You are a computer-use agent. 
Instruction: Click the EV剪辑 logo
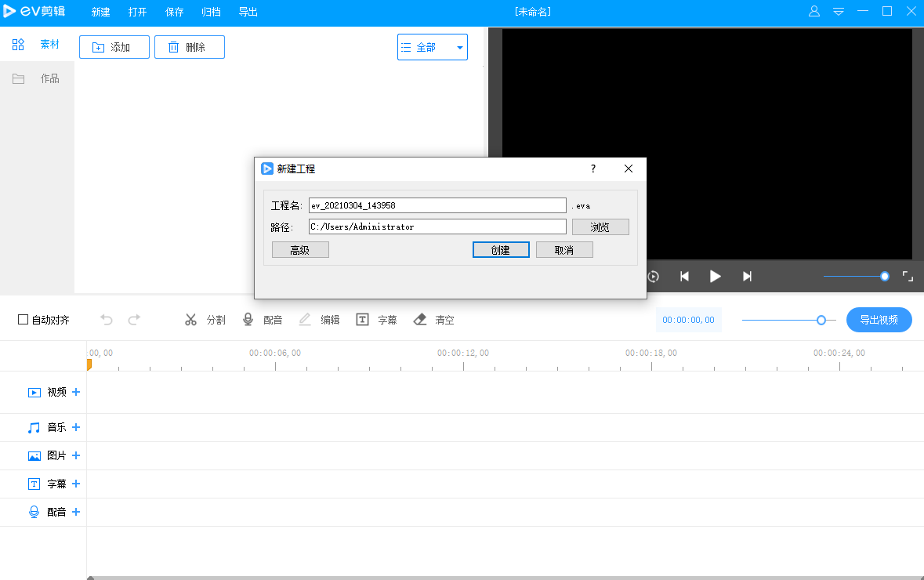(x=34, y=11)
